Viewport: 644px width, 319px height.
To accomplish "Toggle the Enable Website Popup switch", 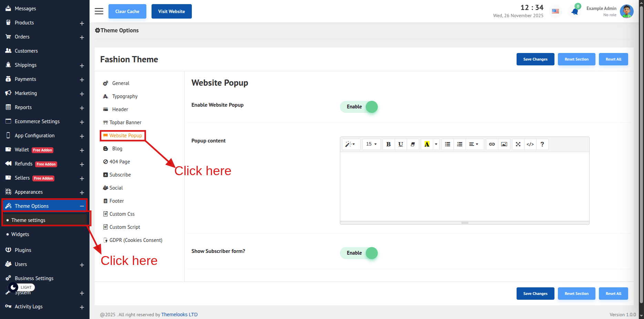I will click(359, 107).
